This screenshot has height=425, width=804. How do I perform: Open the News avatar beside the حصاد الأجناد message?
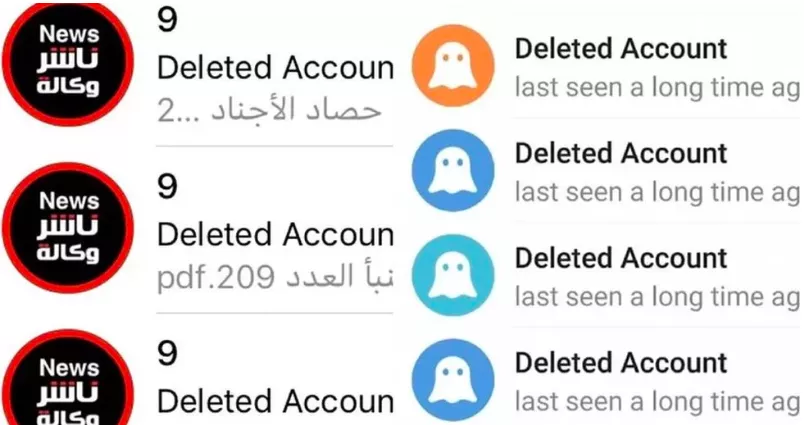click(68, 62)
